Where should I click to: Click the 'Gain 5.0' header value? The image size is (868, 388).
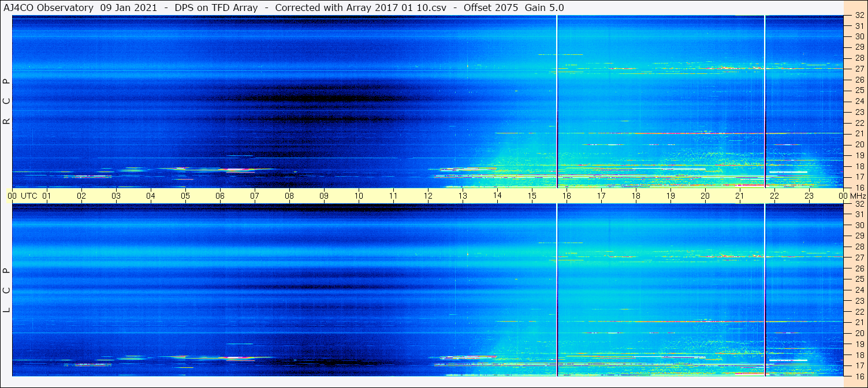[x=545, y=8]
